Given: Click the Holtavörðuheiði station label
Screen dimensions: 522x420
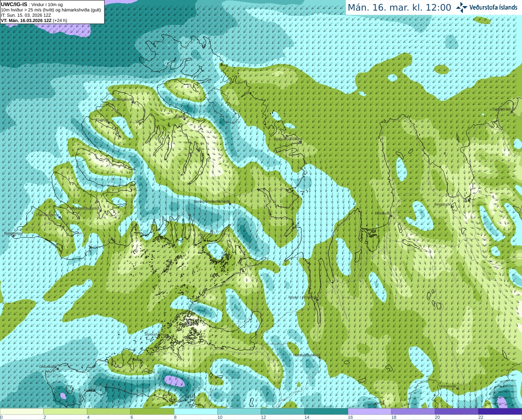Looking at the screenshot, I should pyautogui.click(x=306, y=355).
